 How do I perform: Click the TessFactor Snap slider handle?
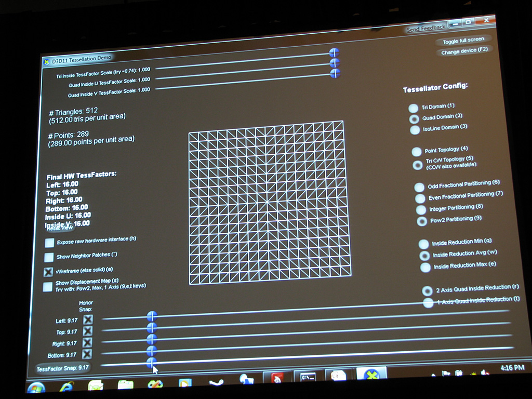(x=151, y=362)
